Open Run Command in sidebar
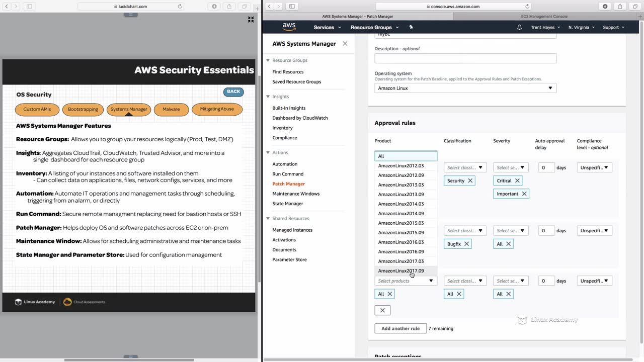Image resolution: width=644 pixels, height=362 pixels. tap(288, 174)
